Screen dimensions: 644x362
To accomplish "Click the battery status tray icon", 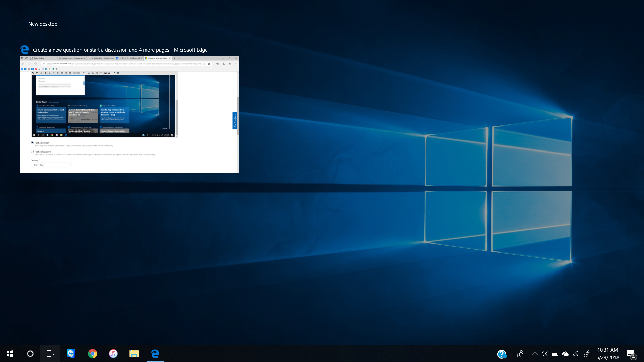I will [555, 354].
